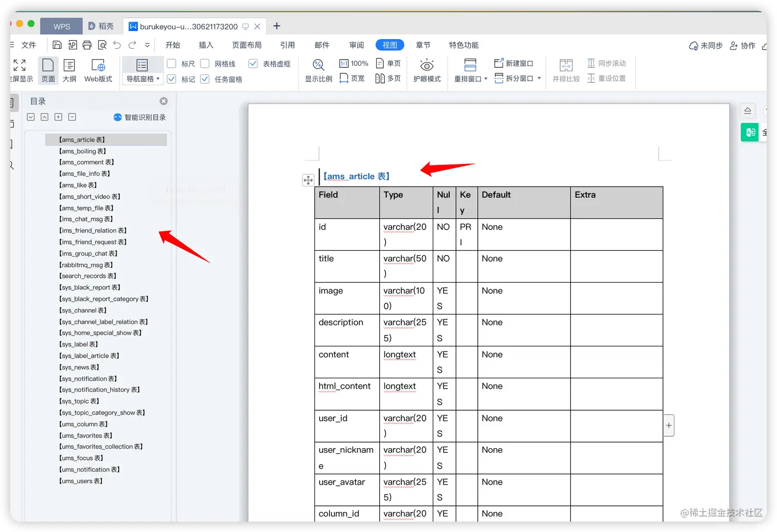Click the Undo arrow icon
The image size is (777, 532).
click(117, 45)
